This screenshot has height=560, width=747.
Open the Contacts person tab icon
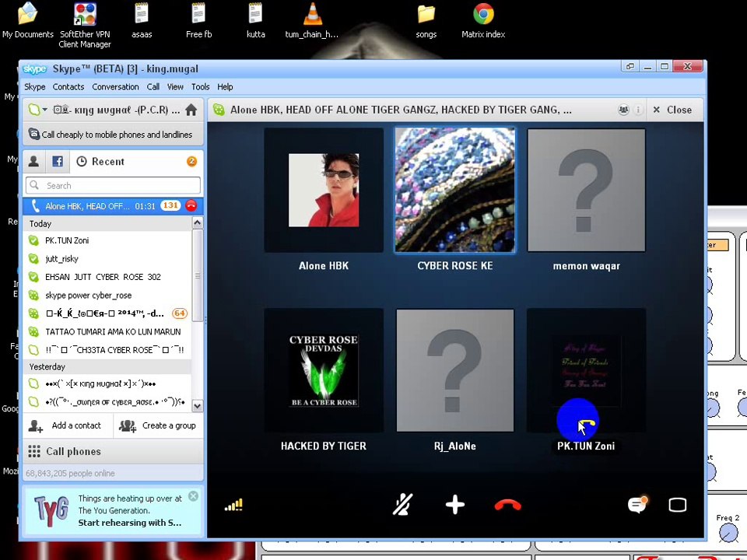click(33, 162)
